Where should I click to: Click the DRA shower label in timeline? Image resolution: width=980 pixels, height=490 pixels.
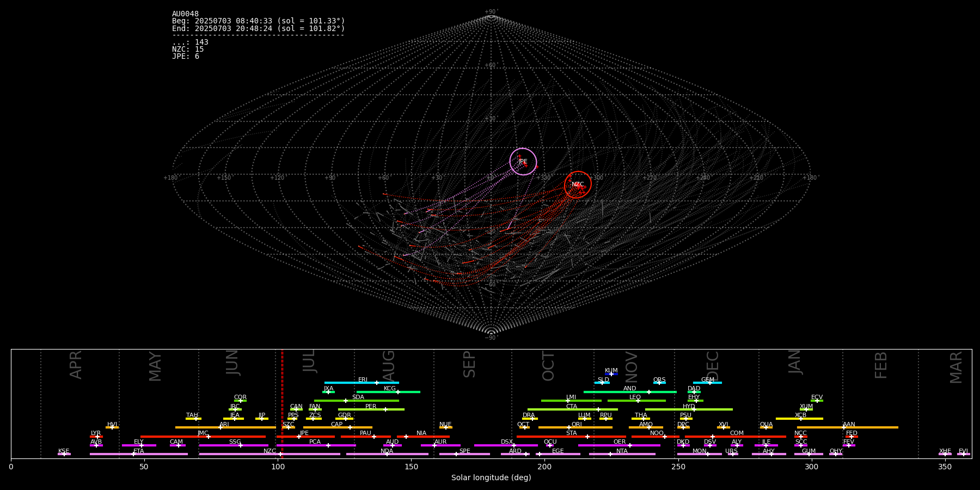529,415
